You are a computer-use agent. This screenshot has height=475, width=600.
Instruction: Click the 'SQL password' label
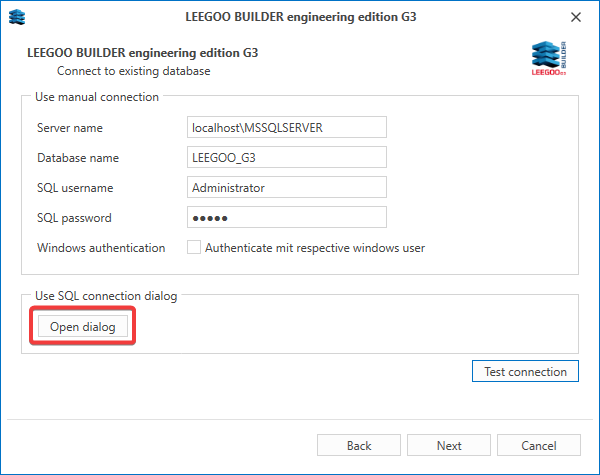pos(74,218)
